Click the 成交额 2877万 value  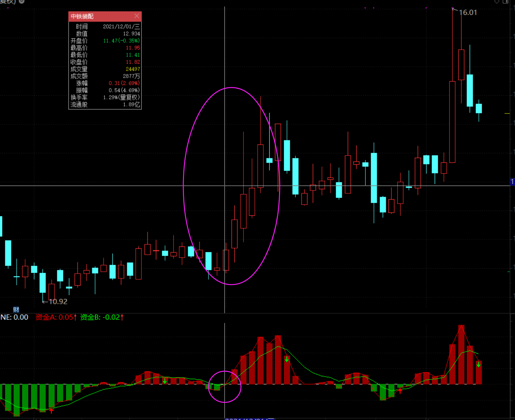coord(131,76)
